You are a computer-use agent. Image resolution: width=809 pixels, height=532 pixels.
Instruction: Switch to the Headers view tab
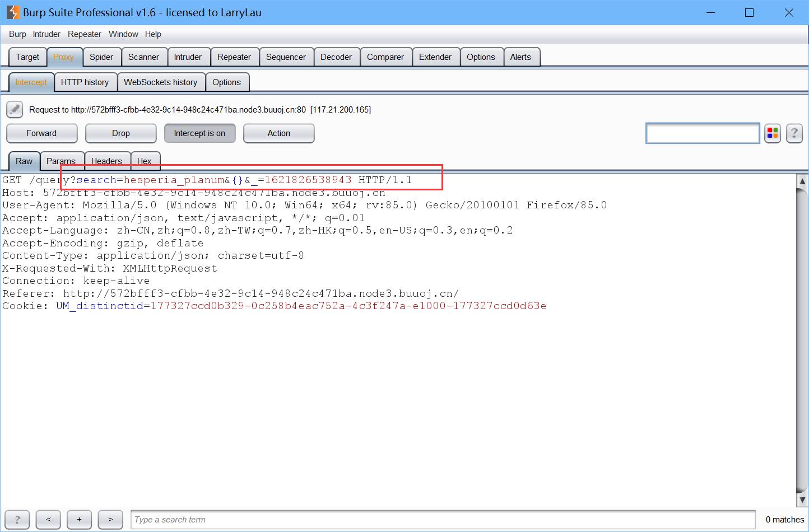click(106, 161)
